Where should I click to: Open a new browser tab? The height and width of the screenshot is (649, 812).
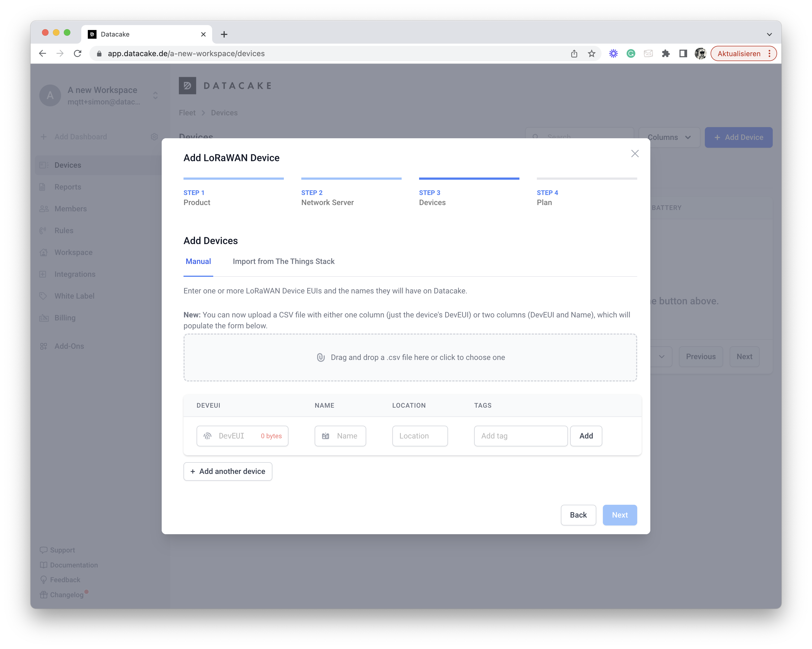click(x=224, y=34)
